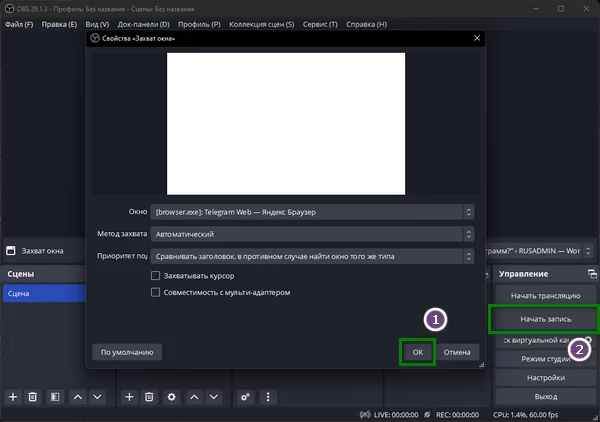Open the Окно window selection dropdown
The image size is (600, 422).
point(312,212)
